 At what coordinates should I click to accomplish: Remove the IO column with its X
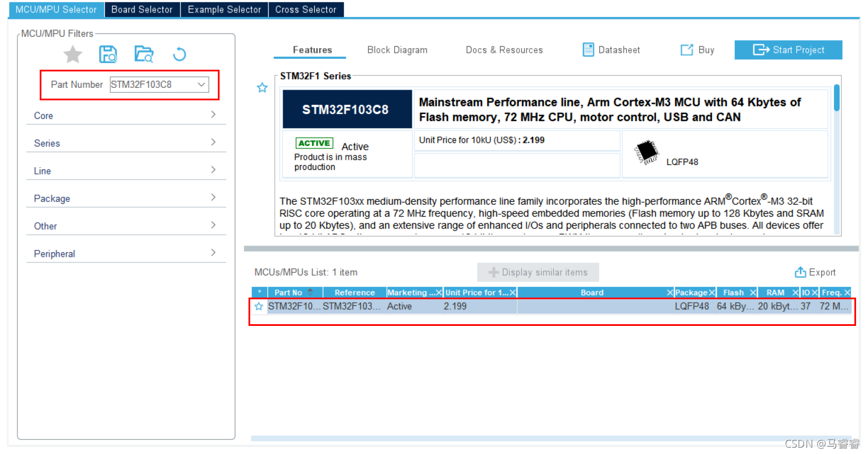[814, 292]
